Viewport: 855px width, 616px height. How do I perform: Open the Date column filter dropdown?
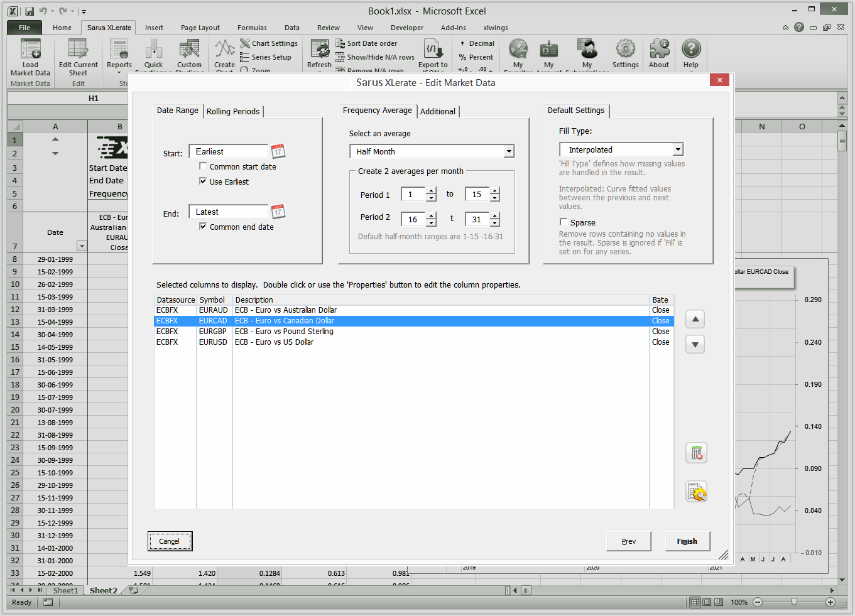(81, 246)
